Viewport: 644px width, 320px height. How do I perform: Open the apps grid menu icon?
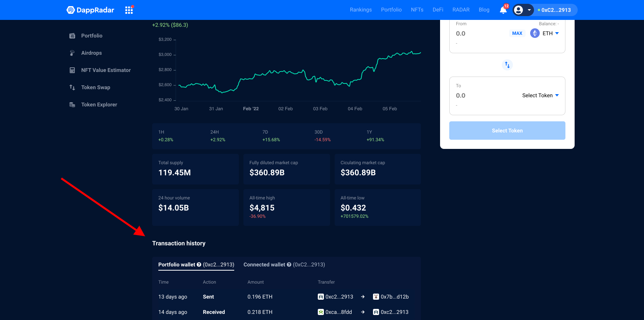129,10
